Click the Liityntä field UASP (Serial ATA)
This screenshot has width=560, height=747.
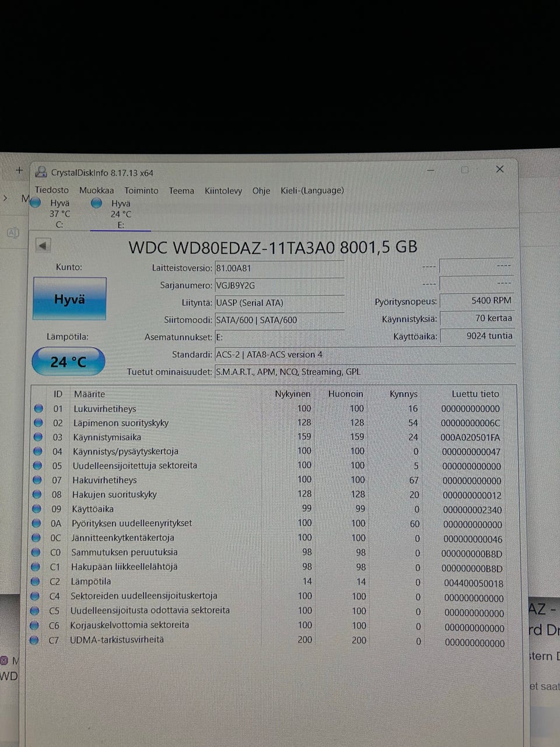[279, 303]
